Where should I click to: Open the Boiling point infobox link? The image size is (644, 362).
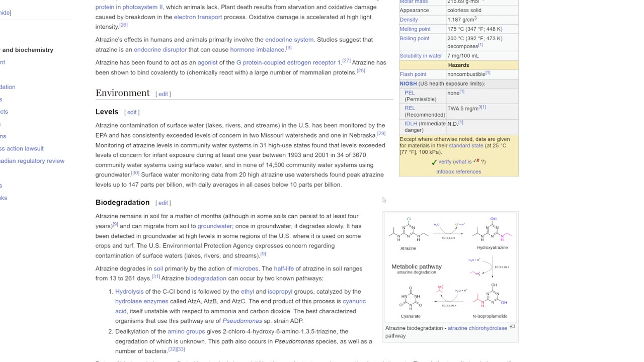[x=415, y=39]
